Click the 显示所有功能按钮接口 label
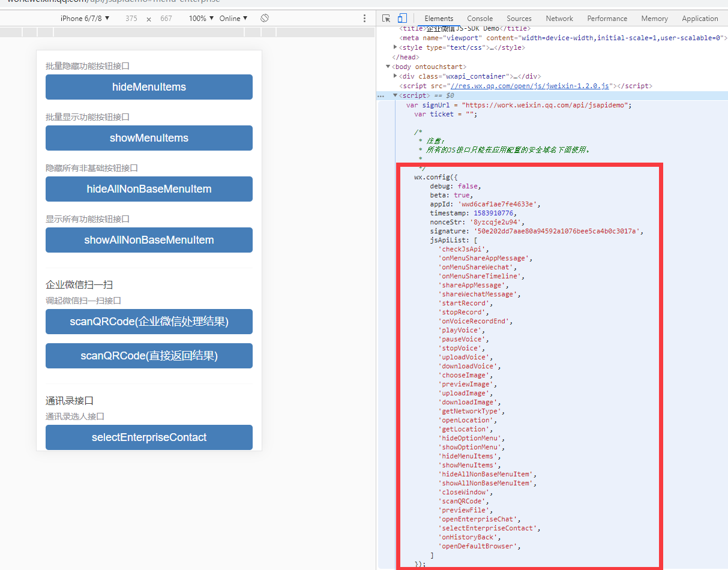Image resolution: width=728 pixels, height=570 pixels. coord(88,219)
